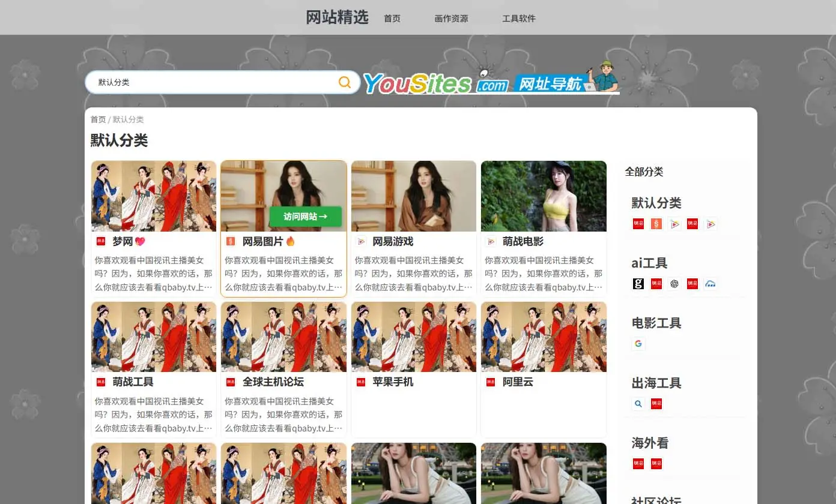
Task: Click the black 'g' icon under ai工具
Action: (638, 284)
